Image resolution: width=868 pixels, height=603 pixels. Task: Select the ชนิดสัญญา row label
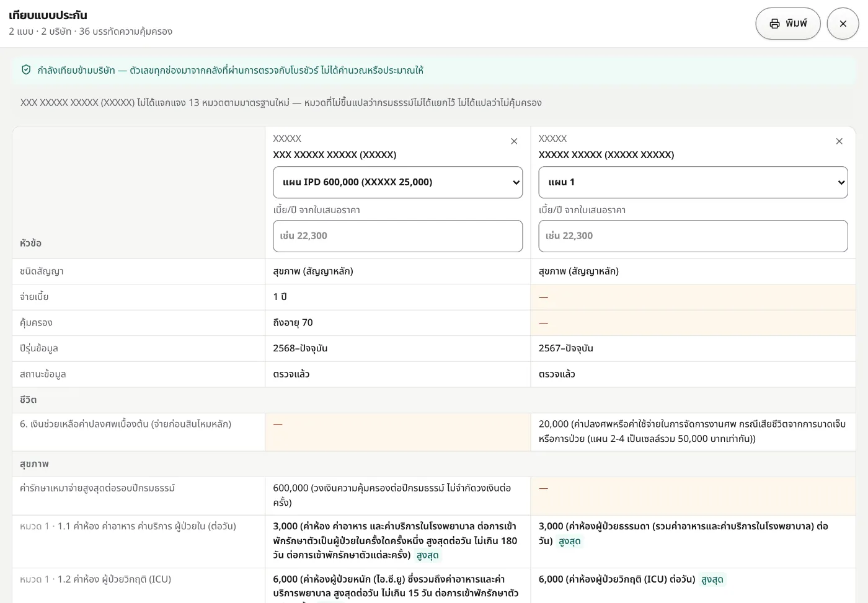point(42,271)
